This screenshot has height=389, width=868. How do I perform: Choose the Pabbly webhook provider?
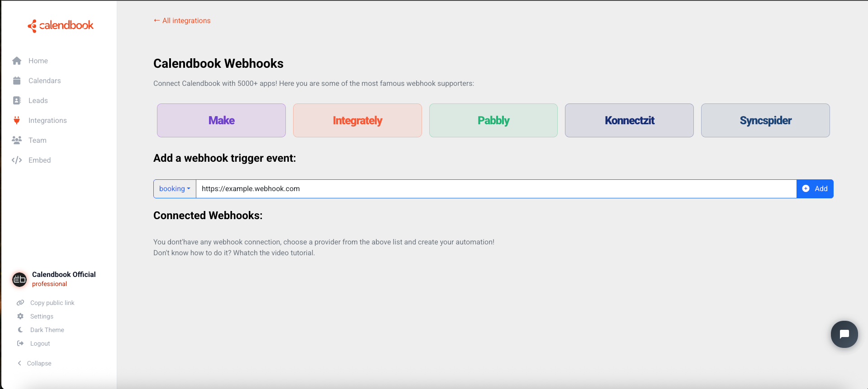pyautogui.click(x=493, y=120)
